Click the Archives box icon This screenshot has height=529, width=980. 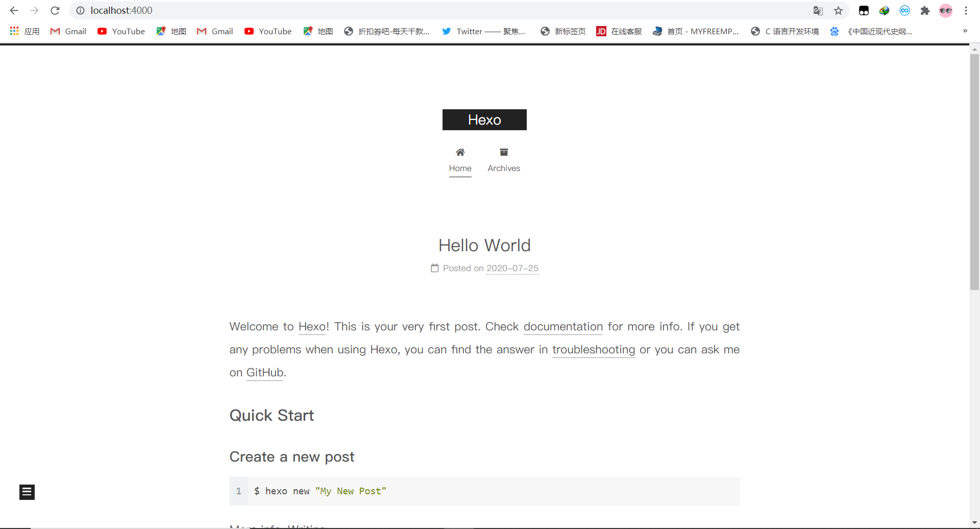[x=504, y=152]
